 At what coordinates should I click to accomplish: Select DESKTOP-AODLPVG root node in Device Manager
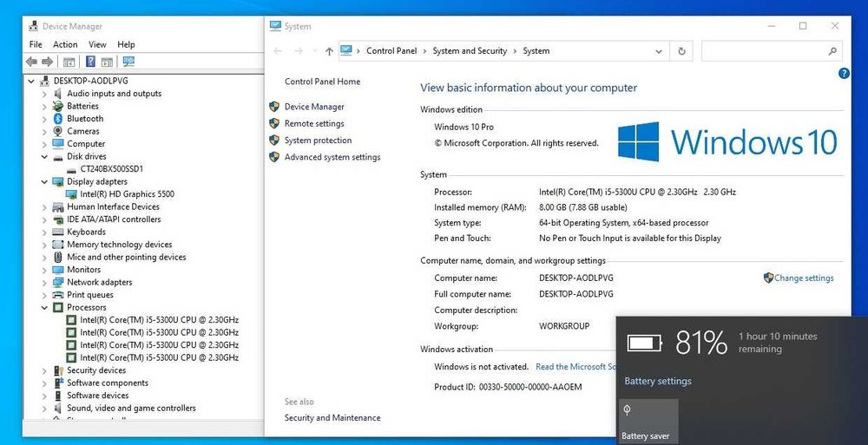pyautogui.click(x=91, y=81)
